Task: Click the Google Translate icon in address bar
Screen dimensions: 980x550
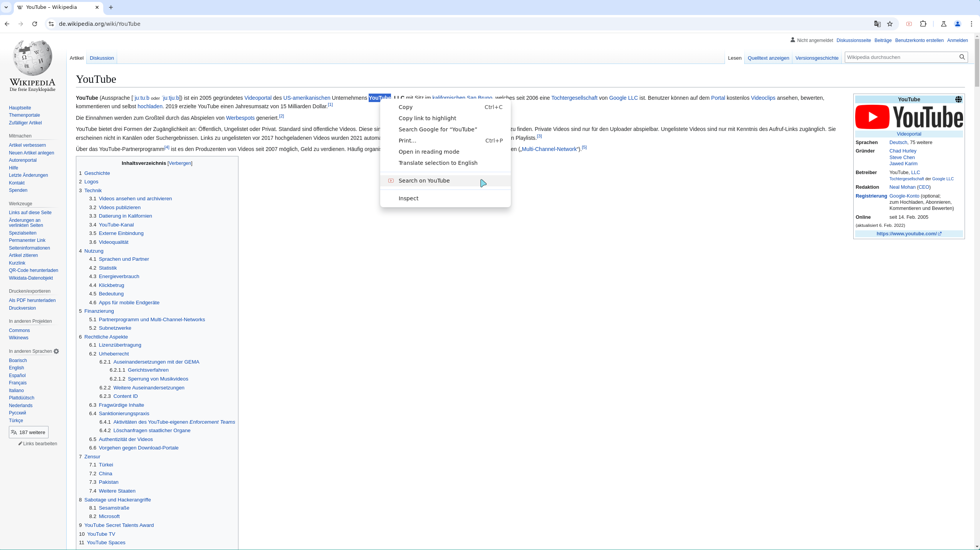Action: coord(877,23)
